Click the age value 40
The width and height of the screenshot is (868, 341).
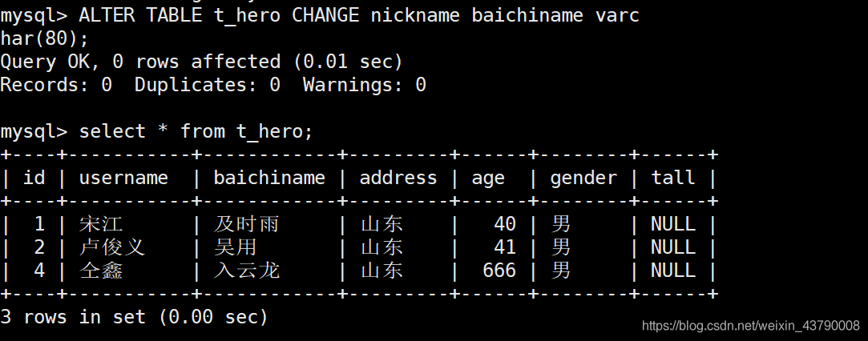click(505, 224)
